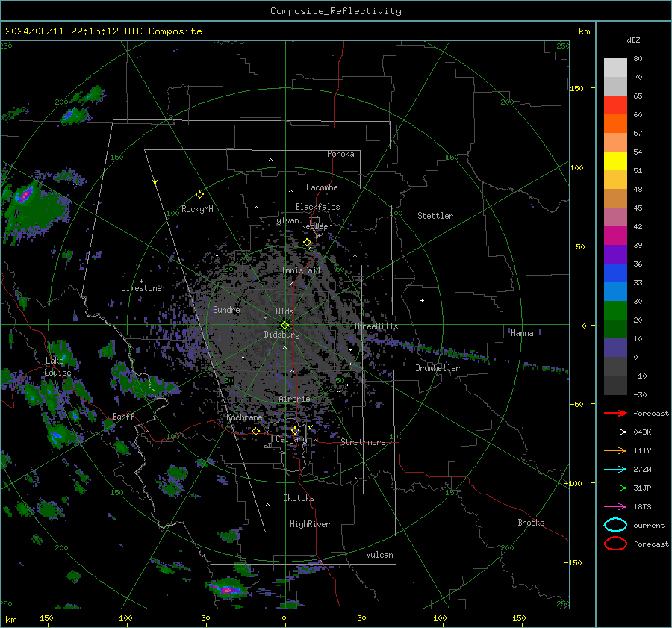Click the ThreeHills town label
The height and width of the screenshot is (628, 672).
[x=376, y=326]
